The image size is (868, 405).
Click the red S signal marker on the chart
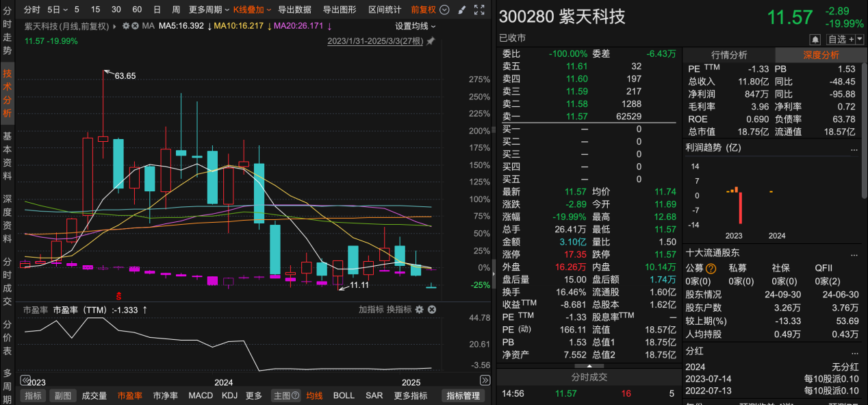coord(119,296)
